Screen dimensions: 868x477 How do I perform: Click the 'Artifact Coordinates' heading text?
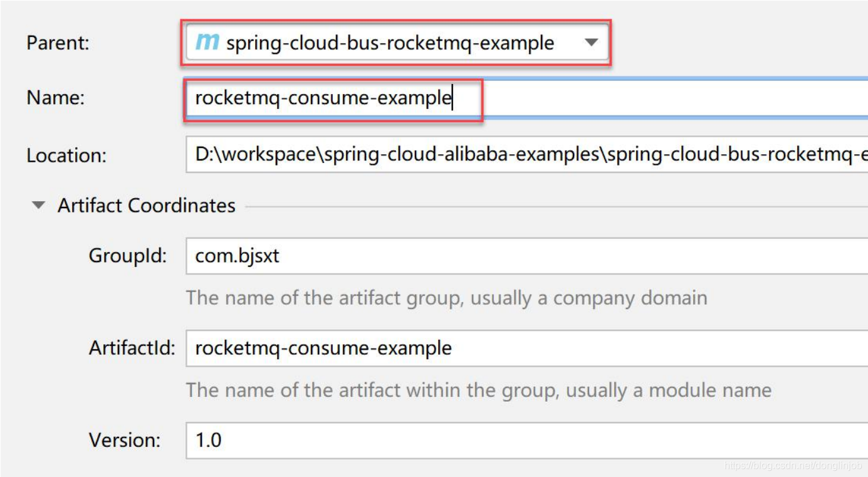point(147,206)
